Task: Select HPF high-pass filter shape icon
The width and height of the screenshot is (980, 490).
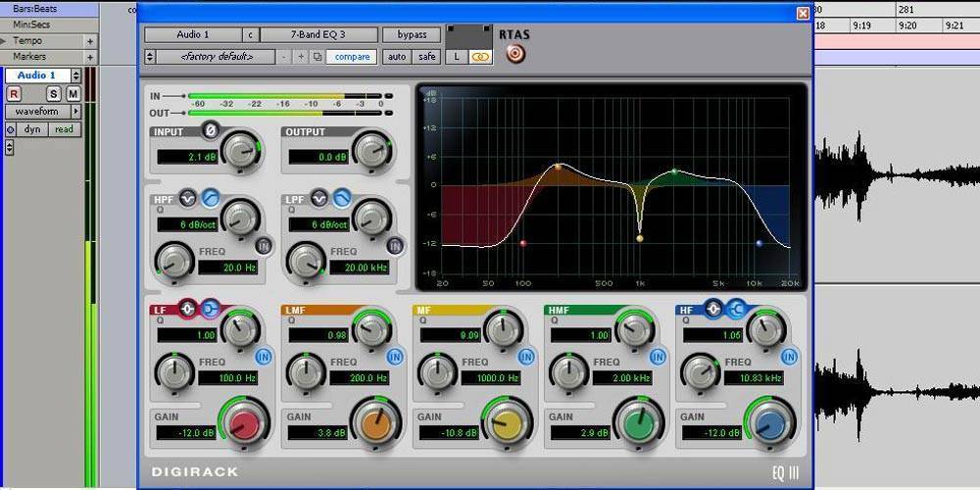Action: (x=210, y=199)
